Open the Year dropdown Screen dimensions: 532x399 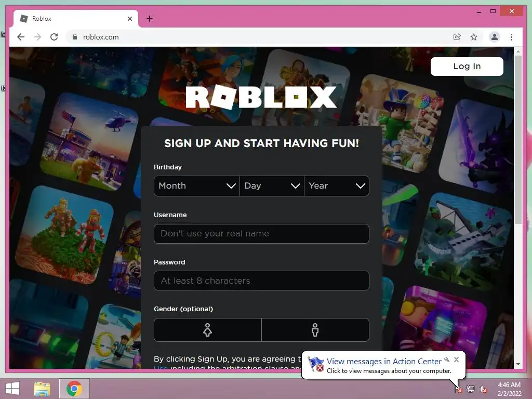(x=337, y=186)
